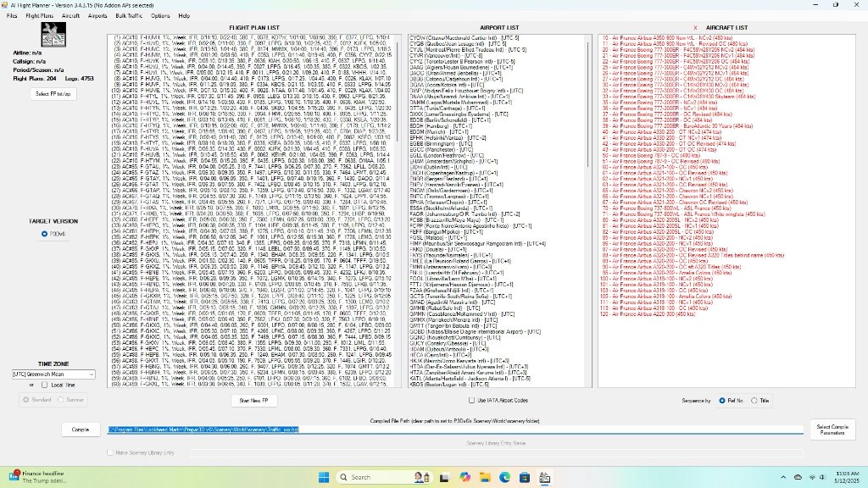Viewport: 868px width, 488px height.
Task: Select Title for sequencing aircraft list
Action: 755,400
